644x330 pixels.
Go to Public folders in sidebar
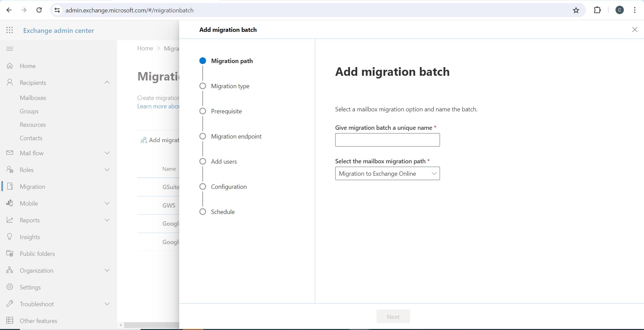[x=37, y=254]
